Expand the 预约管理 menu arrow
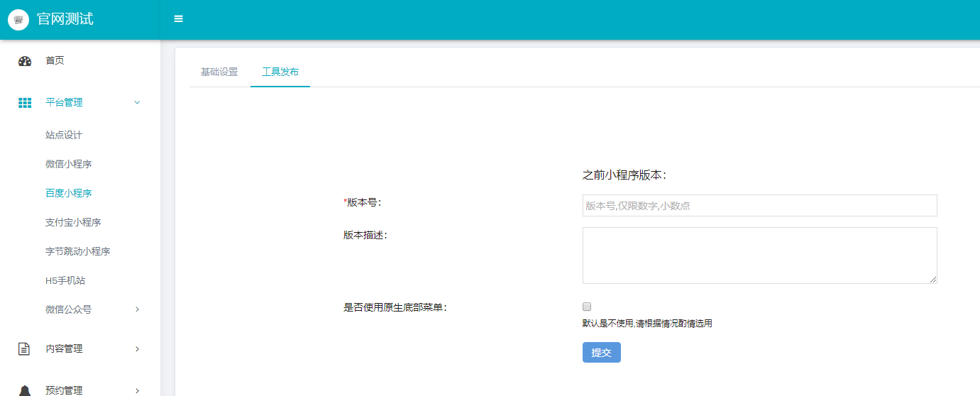980x396 pixels. pyautogui.click(x=137, y=390)
